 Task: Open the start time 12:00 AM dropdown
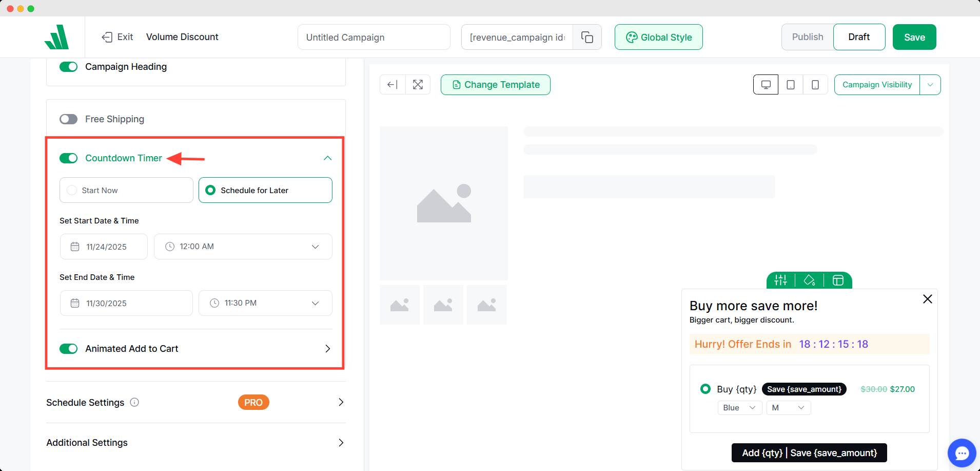point(243,247)
